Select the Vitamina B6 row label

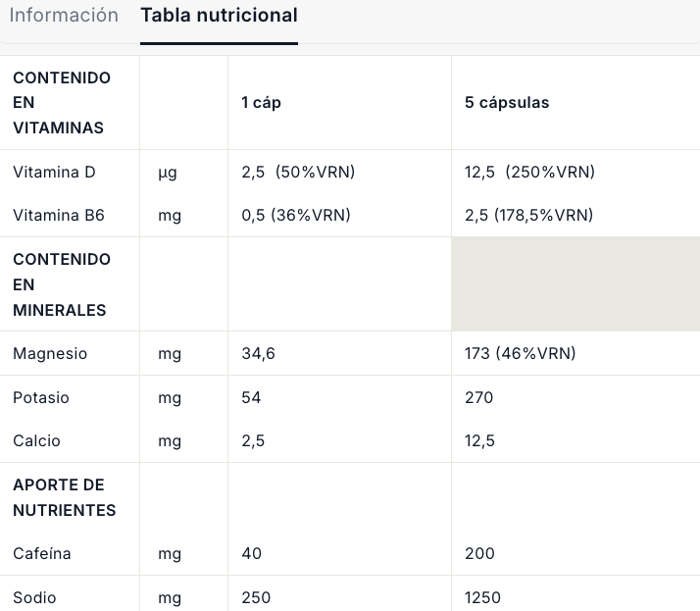pyautogui.click(x=59, y=216)
